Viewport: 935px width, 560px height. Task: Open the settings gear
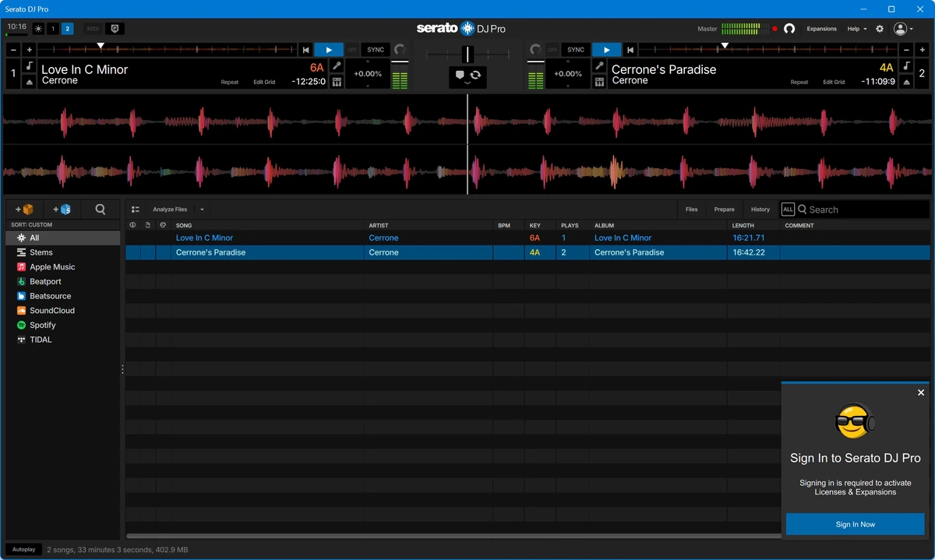click(x=880, y=29)
